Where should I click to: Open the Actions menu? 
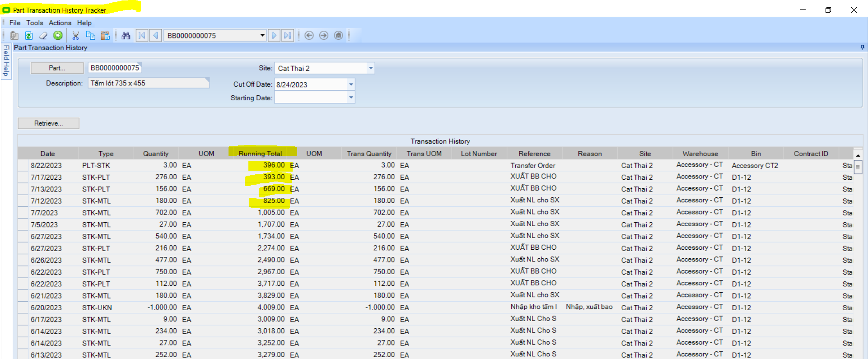click(60, 23)
